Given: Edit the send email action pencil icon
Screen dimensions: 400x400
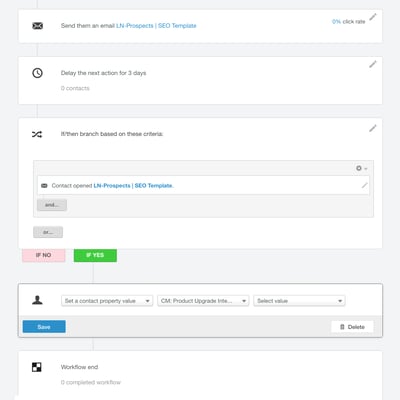Looking at the screenshot, I should 373,17.
